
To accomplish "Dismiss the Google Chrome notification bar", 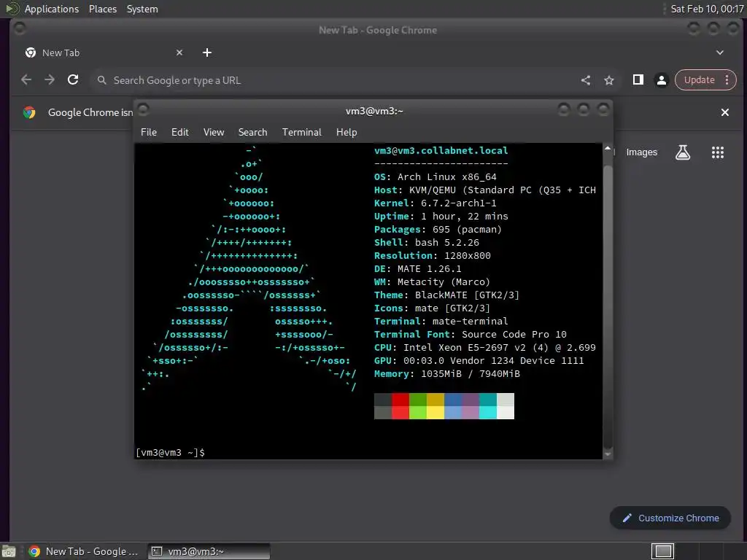I will tap(724, 112).
